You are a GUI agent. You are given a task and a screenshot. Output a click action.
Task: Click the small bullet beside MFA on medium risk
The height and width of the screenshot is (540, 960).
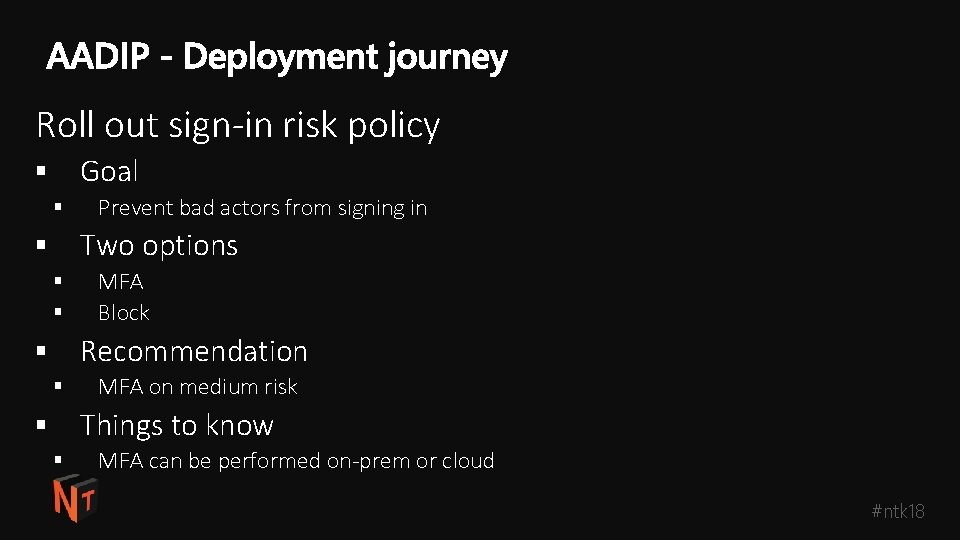coord(58,386)
